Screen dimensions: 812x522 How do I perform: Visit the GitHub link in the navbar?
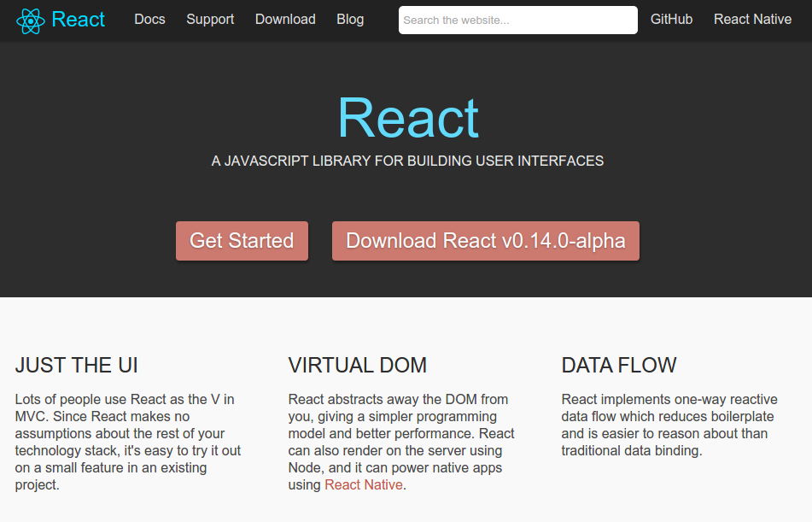[671, 19]
